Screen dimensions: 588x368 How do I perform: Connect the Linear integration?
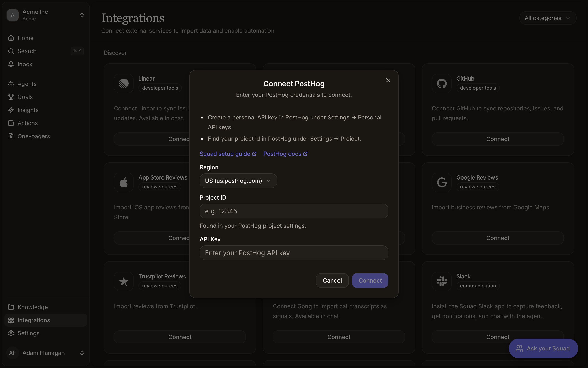(x=152, y=139)
